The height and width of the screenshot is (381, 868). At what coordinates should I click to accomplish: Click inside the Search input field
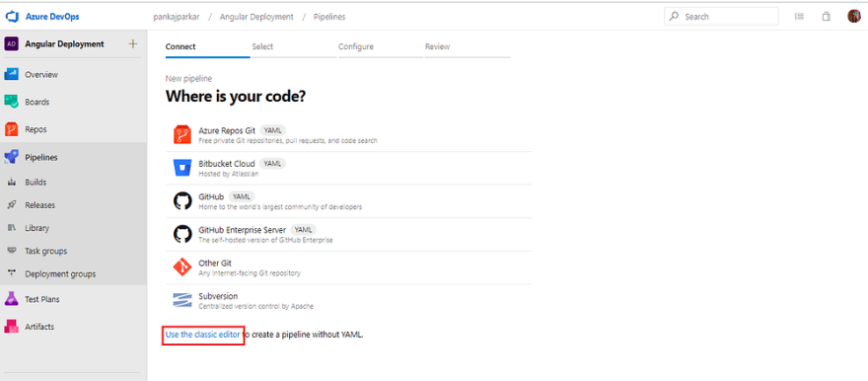(721, 17)
